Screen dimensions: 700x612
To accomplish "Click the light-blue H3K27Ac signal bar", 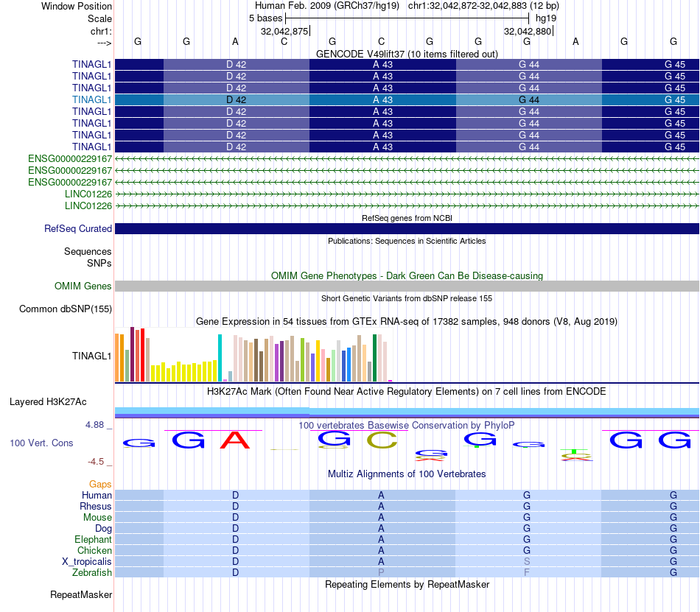I will click(x=407, y=411).
